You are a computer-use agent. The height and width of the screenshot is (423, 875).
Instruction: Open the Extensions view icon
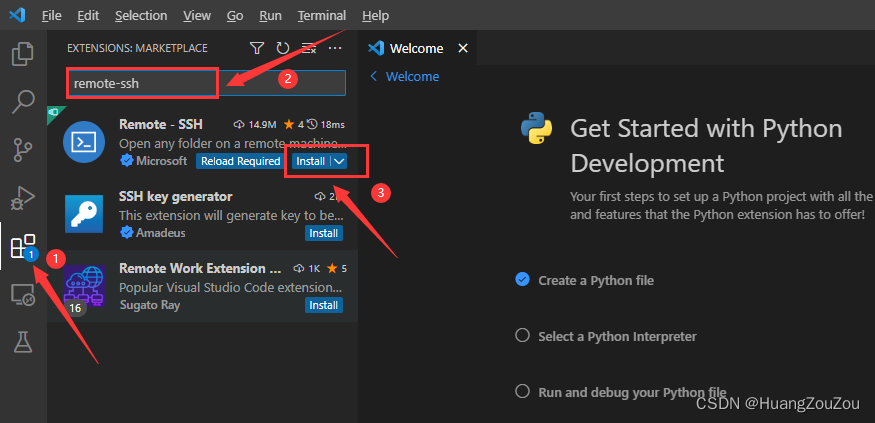(23, 246)
